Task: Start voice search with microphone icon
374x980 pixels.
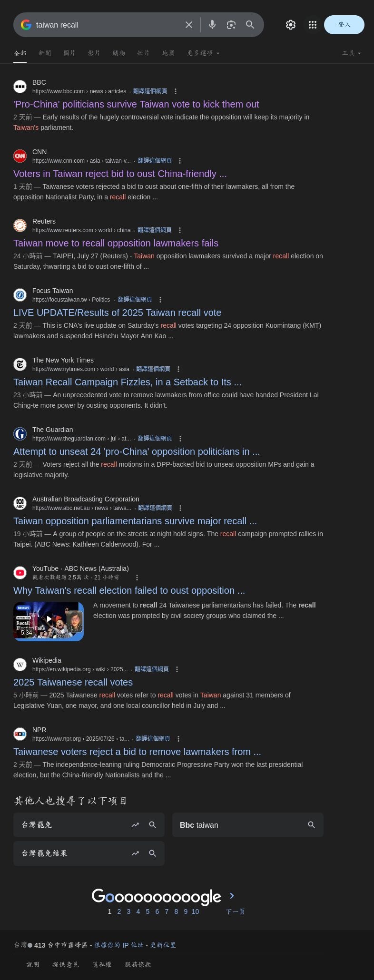Action: pyautogui.click(x=212, y=25)
